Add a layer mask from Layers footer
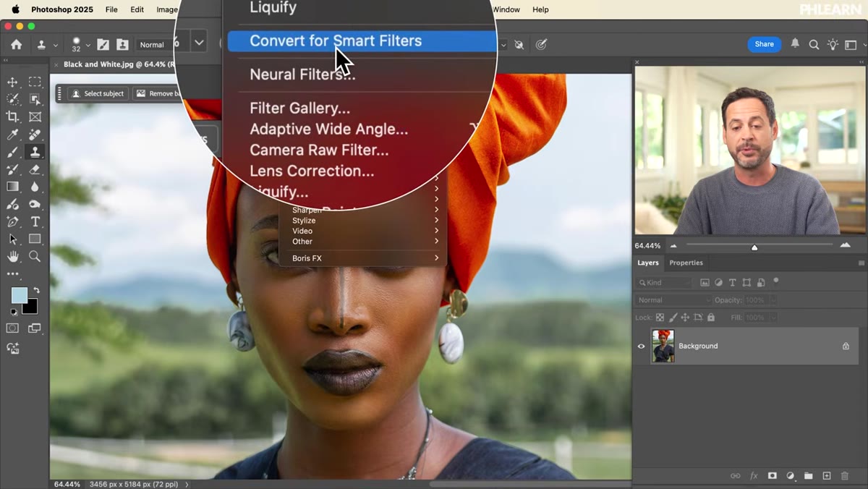This screenshot has height=489, width=868. point(772,475)
